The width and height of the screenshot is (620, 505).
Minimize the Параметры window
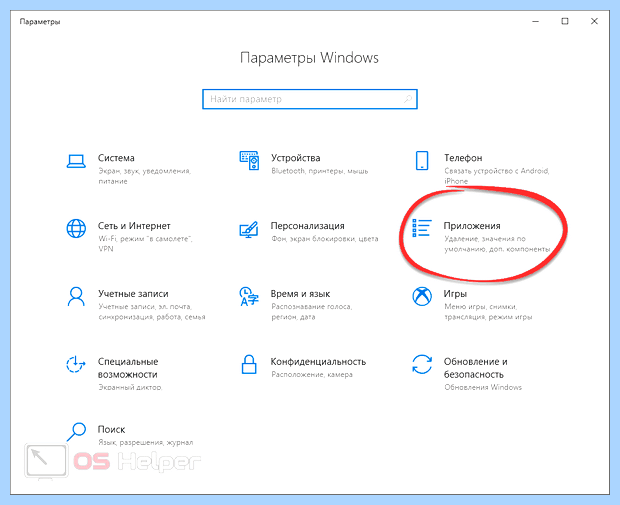coord(536,21)
